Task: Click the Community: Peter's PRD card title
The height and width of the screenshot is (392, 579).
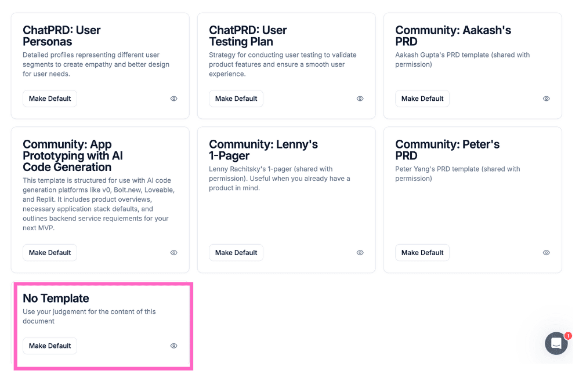Action: coord(447,150)
